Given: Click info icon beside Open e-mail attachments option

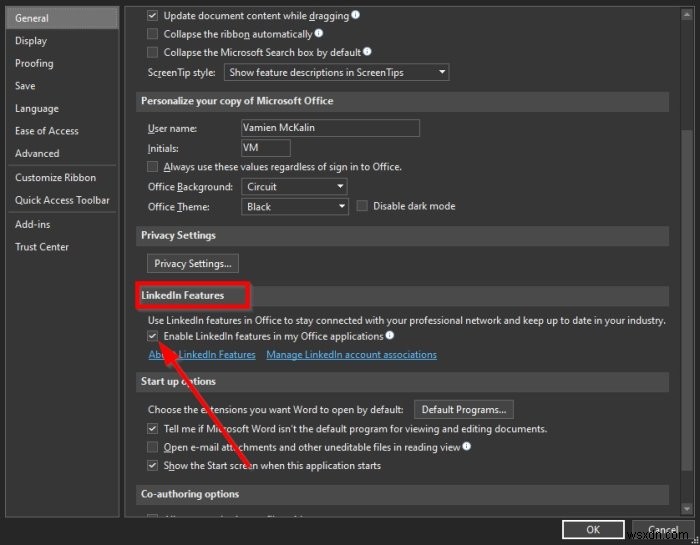Looking at the screenshot, I should click(x=467, y=446).
